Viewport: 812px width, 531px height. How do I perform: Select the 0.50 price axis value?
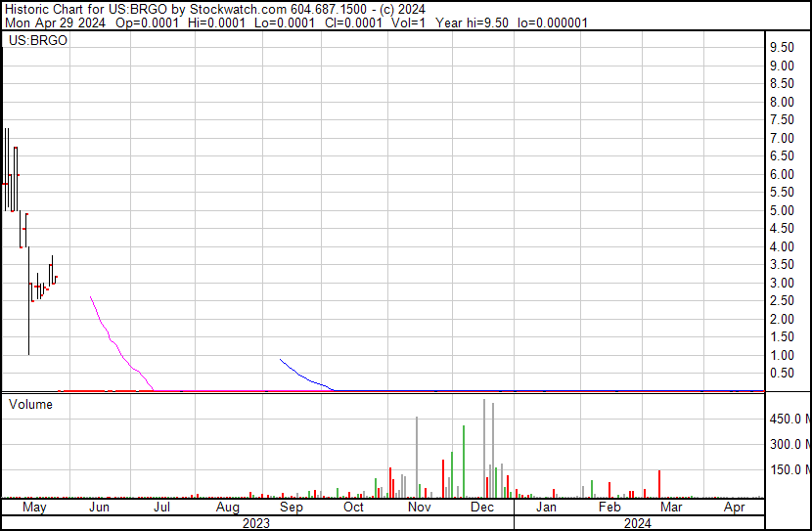point(782,374)
